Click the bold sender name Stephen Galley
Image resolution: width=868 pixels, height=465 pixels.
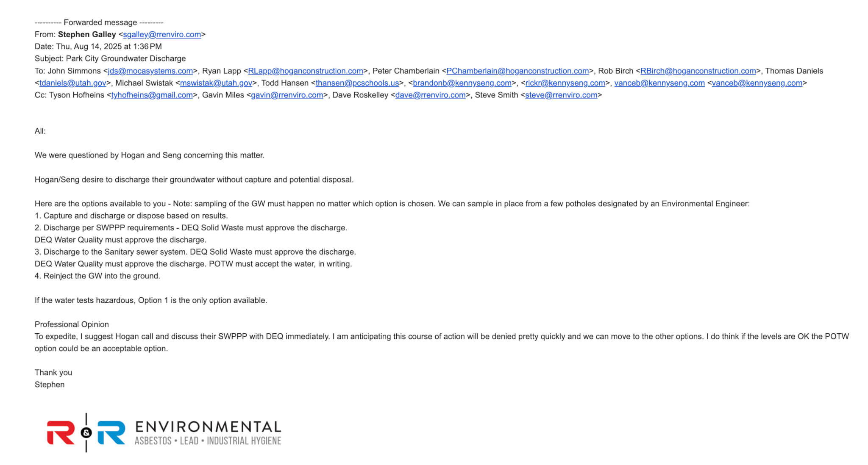pyautogui.click(x=87, y=34)
